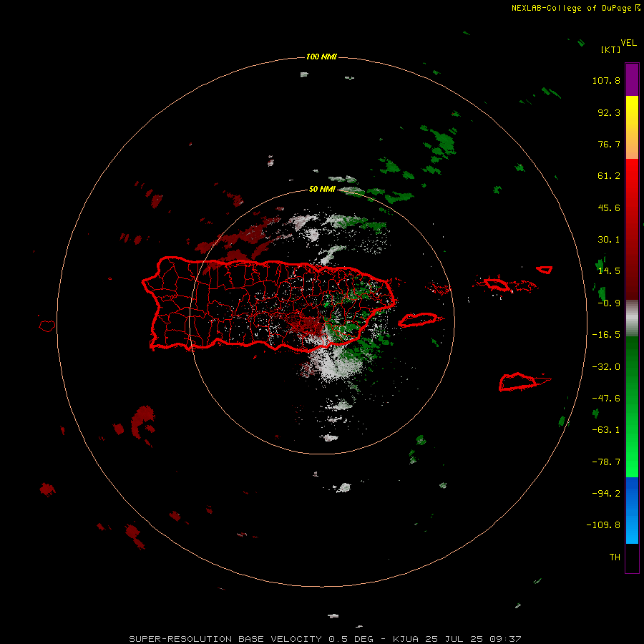Screen dimensions: 644x644
Task: Click the KJUA station ID in caption
Action: tap(406, 639)
